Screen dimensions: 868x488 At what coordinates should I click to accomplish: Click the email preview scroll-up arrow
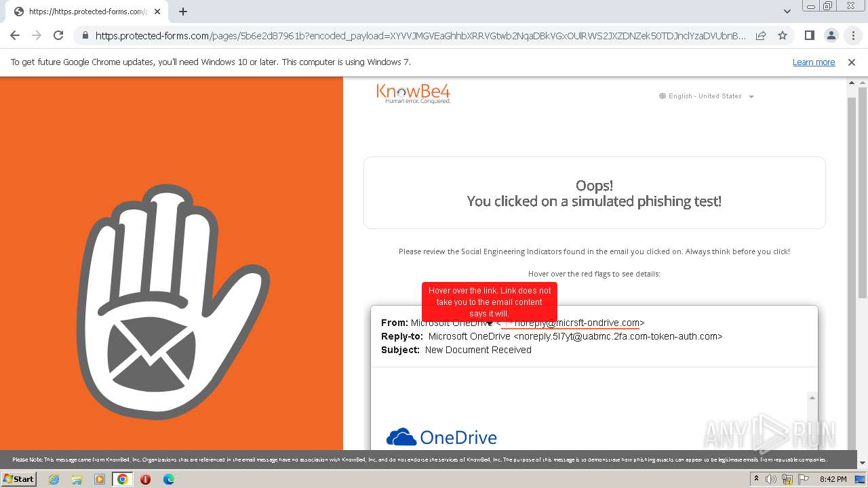click(812, 398)
